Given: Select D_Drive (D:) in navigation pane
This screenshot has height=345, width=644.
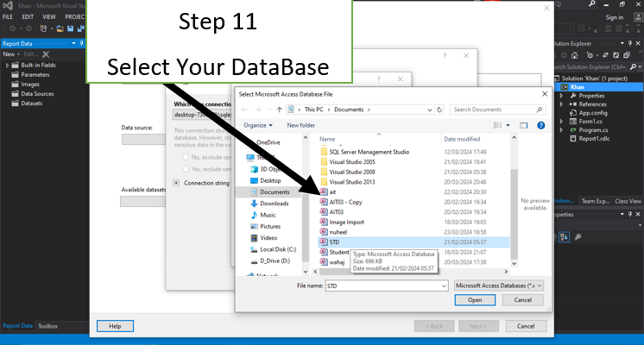Looking at the screenshot, I should [x=275, y=260].
